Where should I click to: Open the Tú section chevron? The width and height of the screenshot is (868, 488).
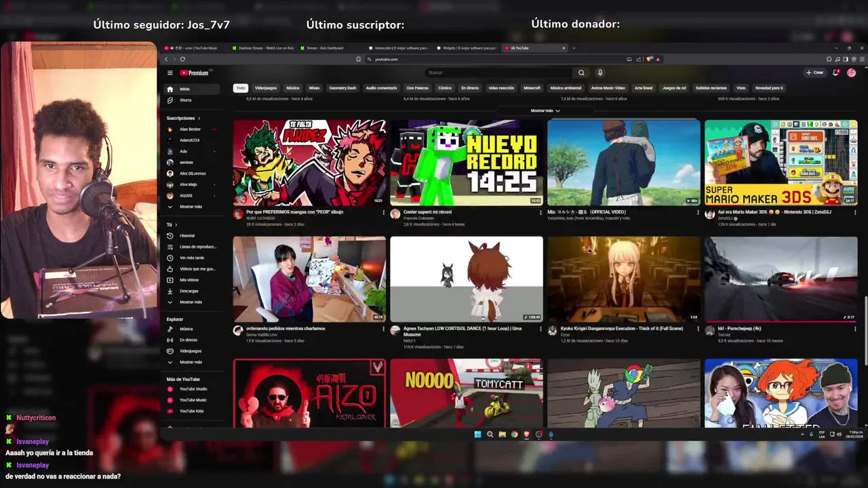tap(176, 224)
